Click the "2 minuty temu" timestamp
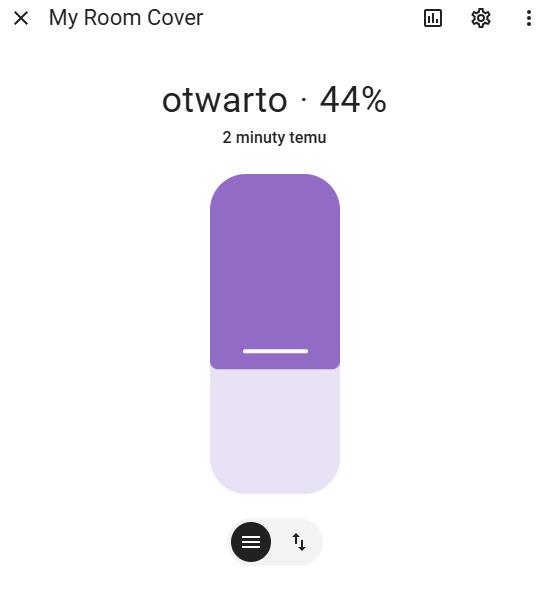This screenshot has height=606, width=554. (274, 138)
